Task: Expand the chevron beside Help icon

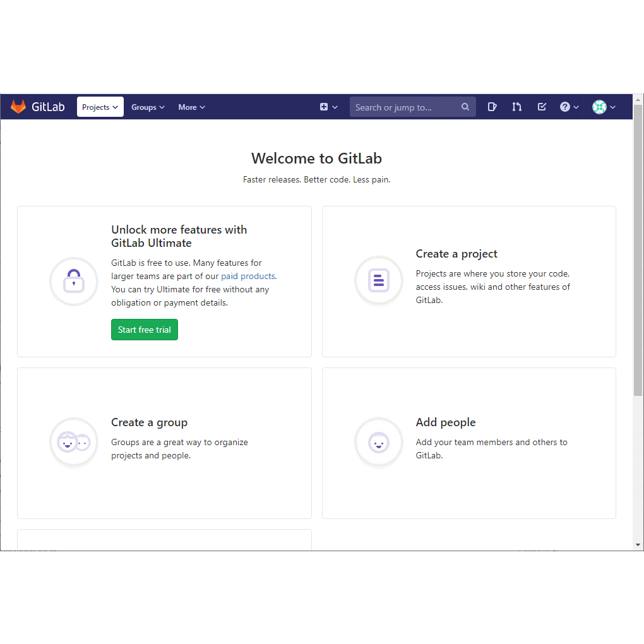Action: pyautogui.click(x=576, y=107)
